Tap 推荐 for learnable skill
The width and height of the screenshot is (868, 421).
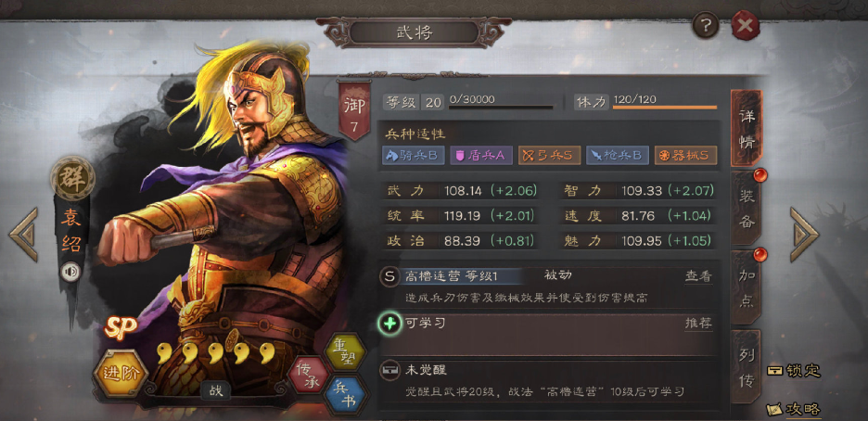[698, 324]
